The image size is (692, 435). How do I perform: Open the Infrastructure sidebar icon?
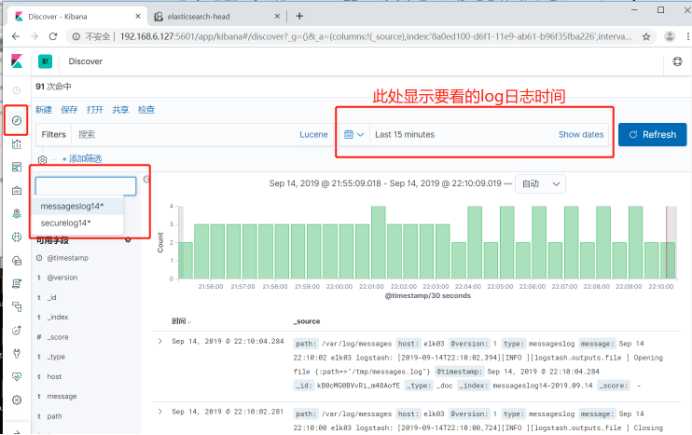click(16, 260)
